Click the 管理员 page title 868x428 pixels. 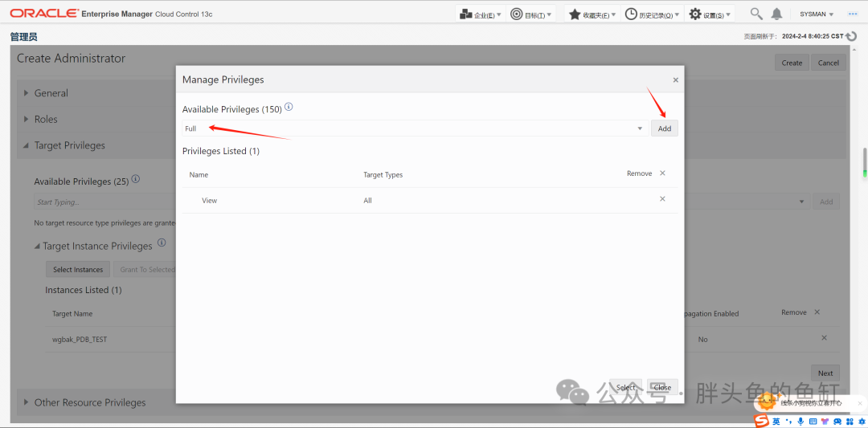[24, 36]
